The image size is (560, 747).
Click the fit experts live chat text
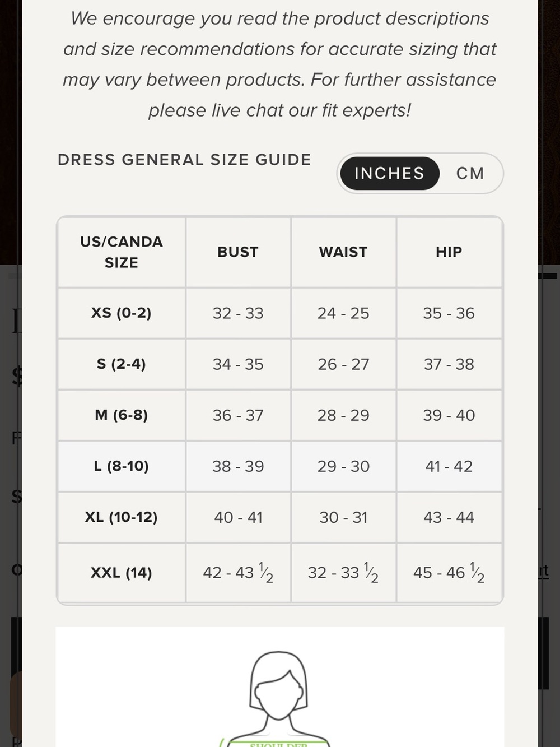(279, 110)
